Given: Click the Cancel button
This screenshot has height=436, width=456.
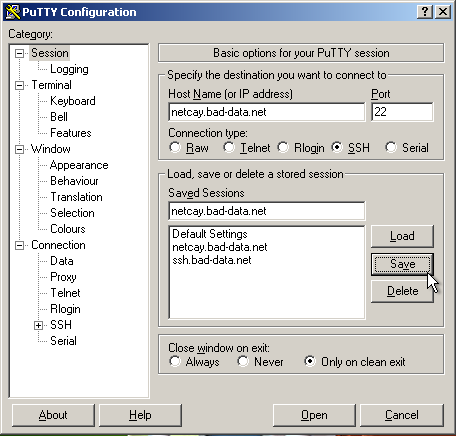Looking at the screenshot, I should 402,415.
